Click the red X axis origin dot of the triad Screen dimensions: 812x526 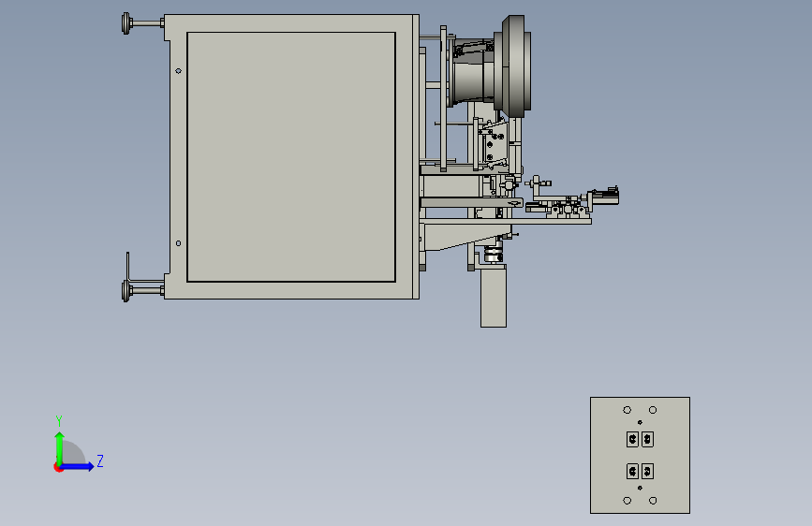coord(58,467)
